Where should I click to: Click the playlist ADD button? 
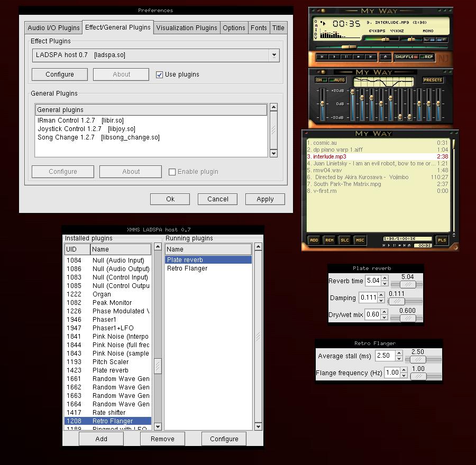314,240
